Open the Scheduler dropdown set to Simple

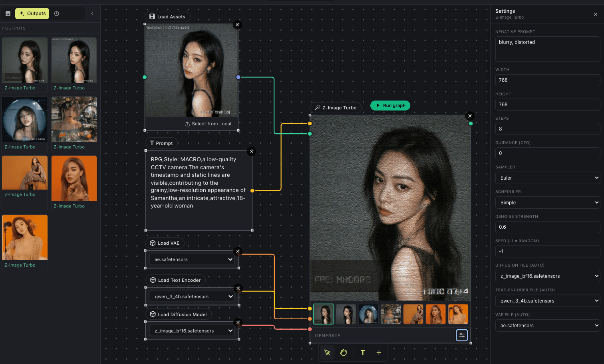point(548,203)
